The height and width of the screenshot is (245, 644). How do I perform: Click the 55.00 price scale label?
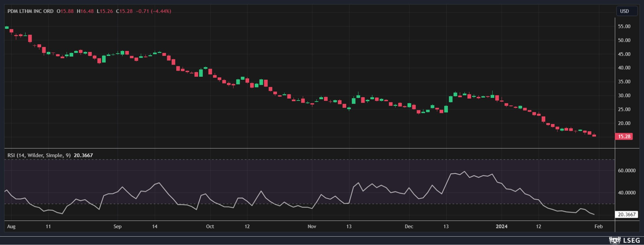point(624,27)
